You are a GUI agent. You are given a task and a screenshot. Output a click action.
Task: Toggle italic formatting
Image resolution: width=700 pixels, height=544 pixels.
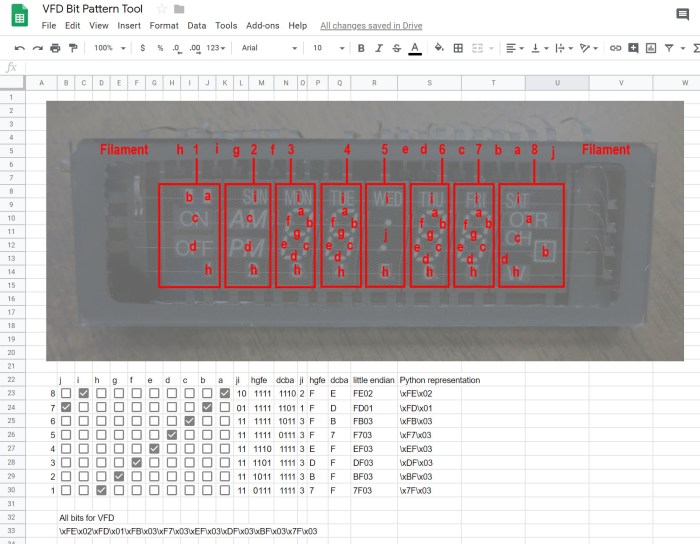coord(379,48)
